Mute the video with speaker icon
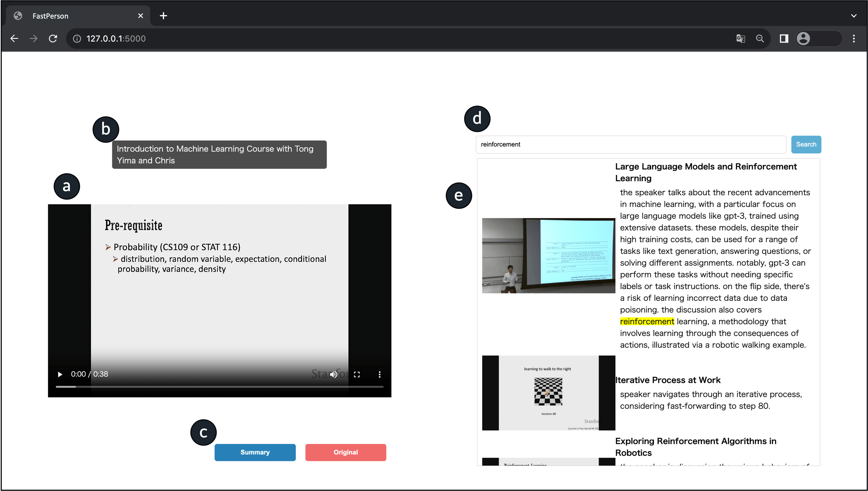Image resolution: width=868 pixels, height=491 pixels. click(334, 374)
